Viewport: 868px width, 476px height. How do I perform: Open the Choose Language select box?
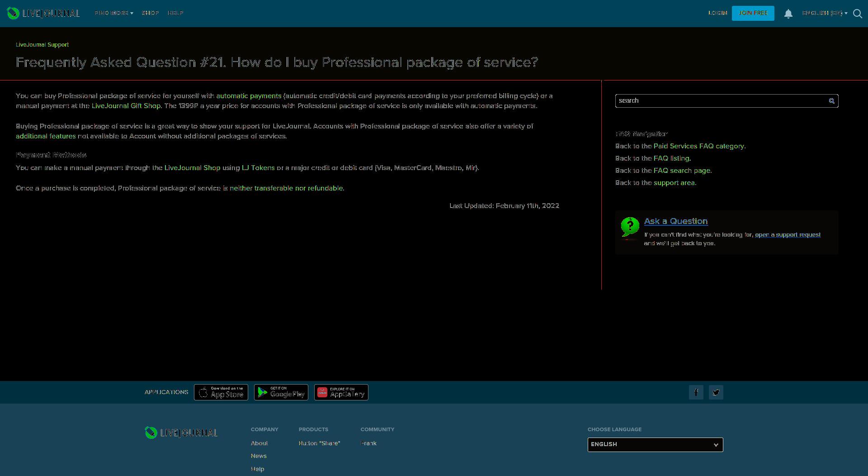[655, 444]
